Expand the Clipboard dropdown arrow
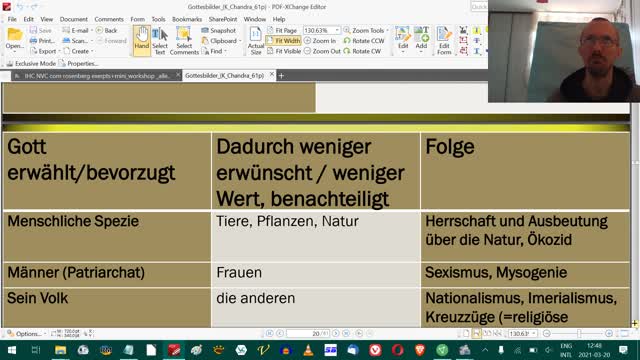The width and height of the screenshot is (640, 360). (240, 41)
